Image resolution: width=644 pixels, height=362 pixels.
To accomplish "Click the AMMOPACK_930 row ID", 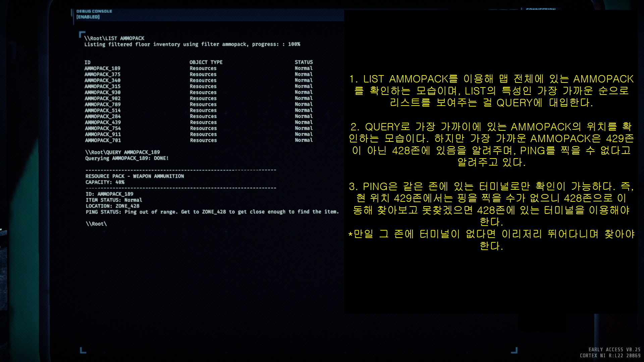I will pyautogui.click(x=102, y=93).
